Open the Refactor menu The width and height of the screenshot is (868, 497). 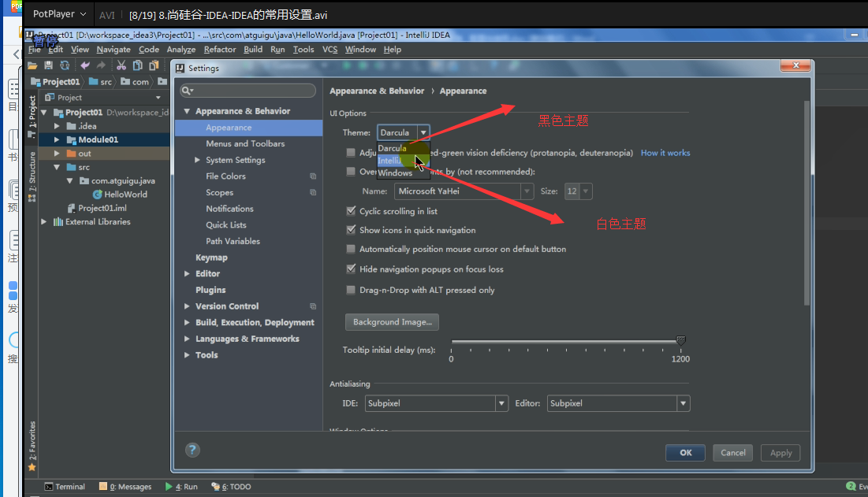[220, 49]
